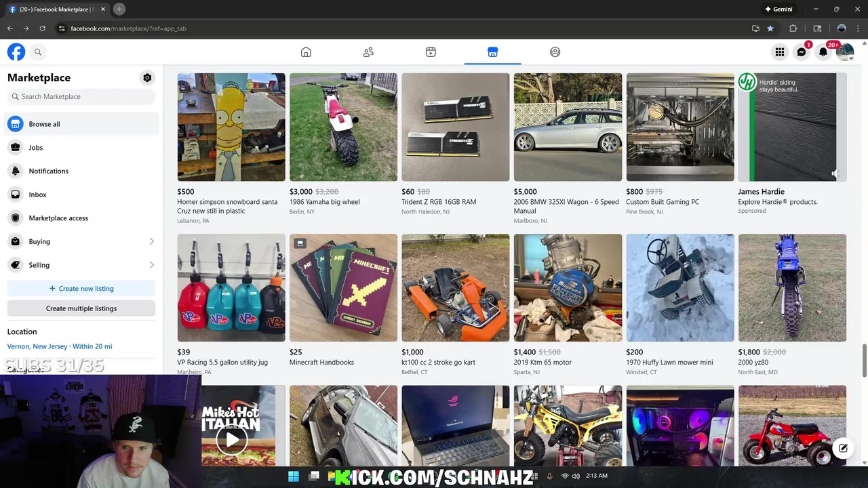Open Inbox in Marketplace sidebar
The width and height of the screenshot is (868, 488).
pyautogui.click(x=81, y=195)
